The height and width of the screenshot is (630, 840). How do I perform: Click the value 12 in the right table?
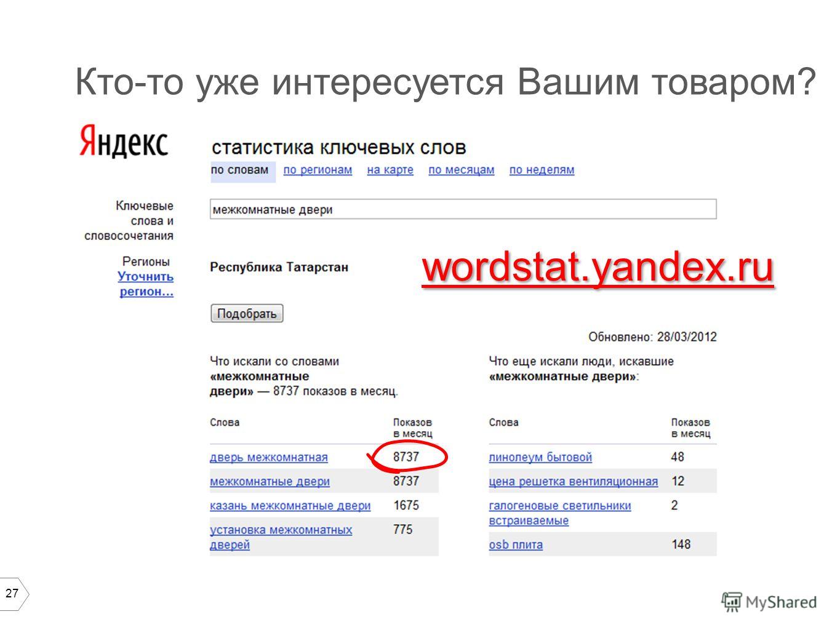click(x=678, y=481)
